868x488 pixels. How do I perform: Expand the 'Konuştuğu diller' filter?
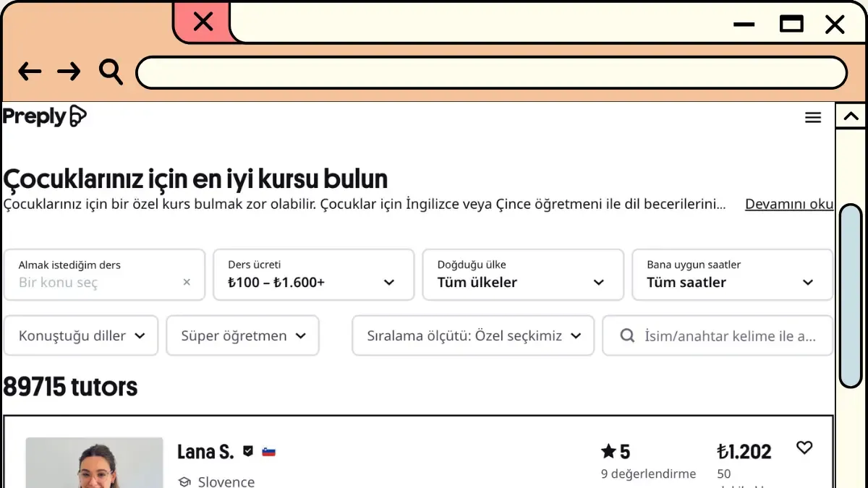tap(81, 335)
